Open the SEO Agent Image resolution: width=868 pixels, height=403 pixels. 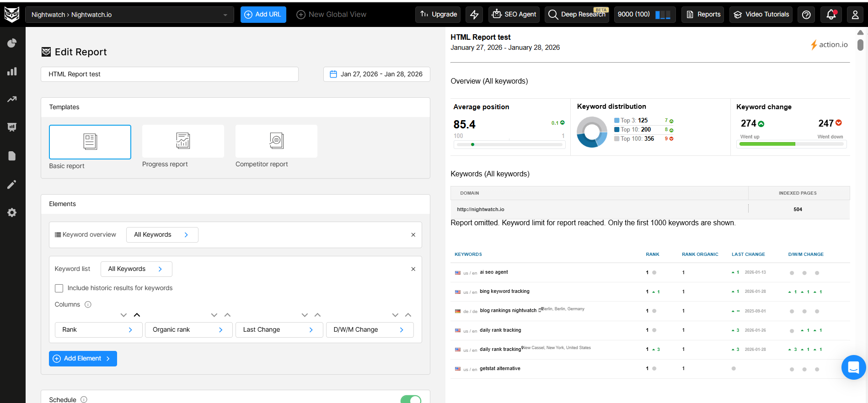(x=514, y=15)
